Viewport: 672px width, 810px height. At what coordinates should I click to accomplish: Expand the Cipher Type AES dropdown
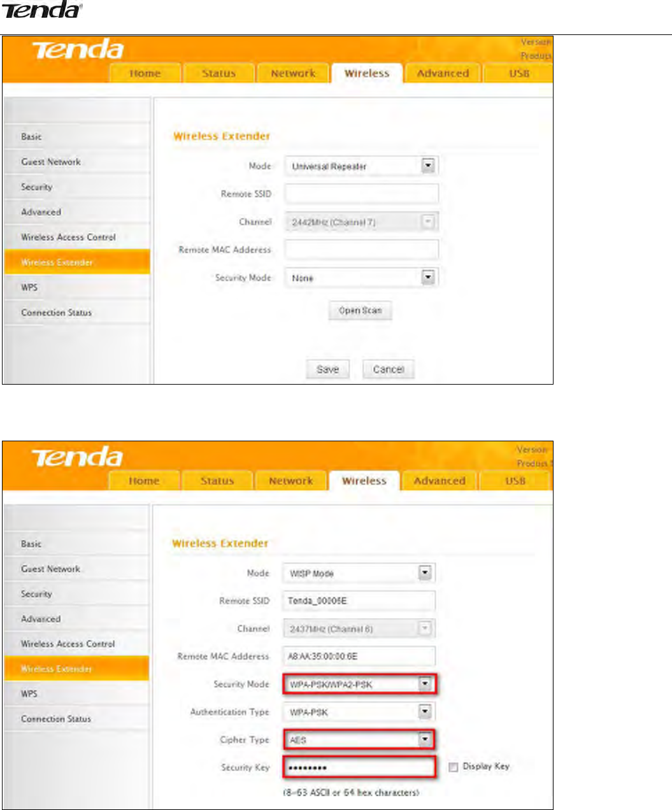359,740
